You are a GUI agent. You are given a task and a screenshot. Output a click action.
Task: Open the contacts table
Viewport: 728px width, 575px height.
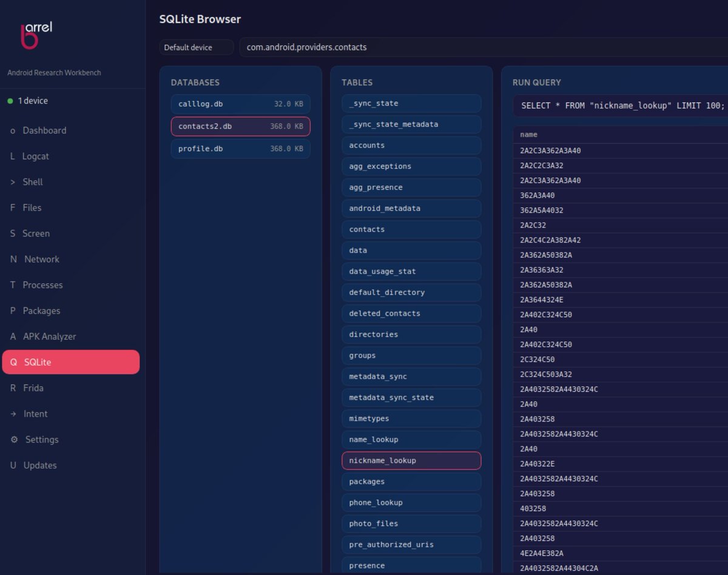[x=411, y=229]
